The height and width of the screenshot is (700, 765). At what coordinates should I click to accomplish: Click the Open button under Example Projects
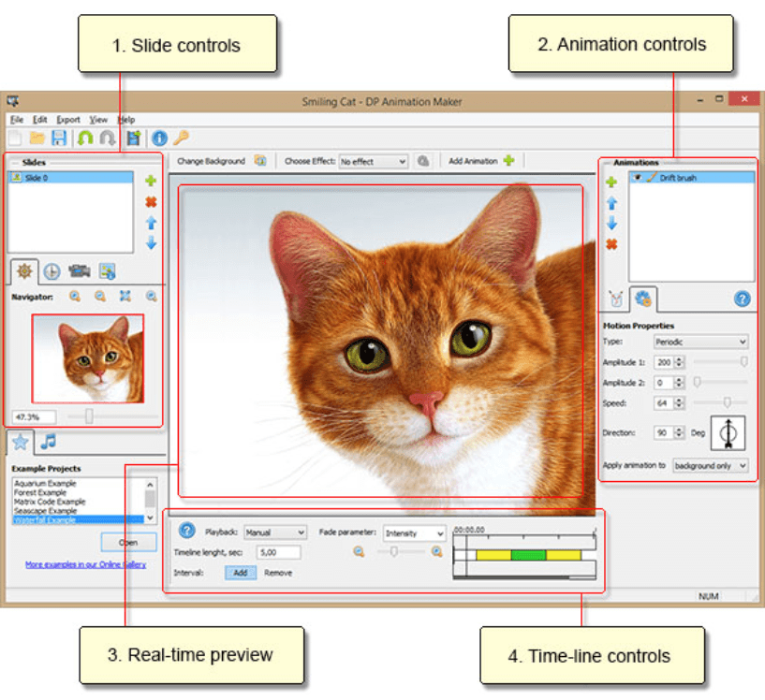(x=128, y=542)
